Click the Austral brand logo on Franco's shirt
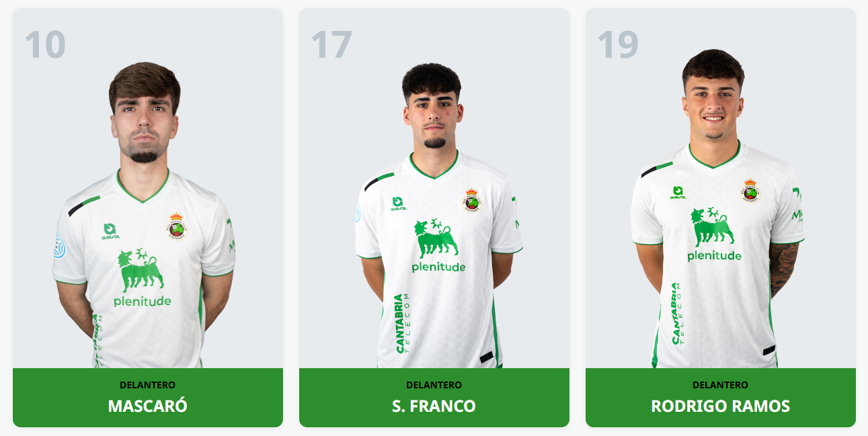 pyautogui.click(x=399, y=204)
